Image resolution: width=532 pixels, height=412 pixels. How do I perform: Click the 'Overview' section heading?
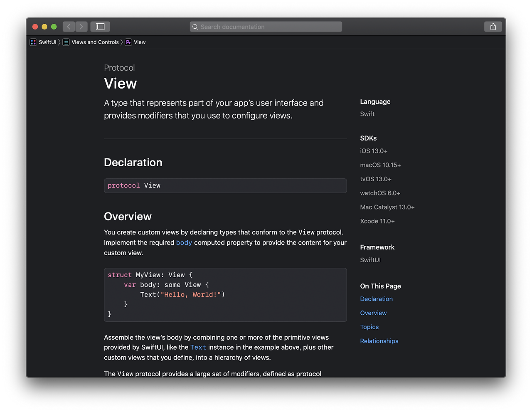tap(128, 217)
